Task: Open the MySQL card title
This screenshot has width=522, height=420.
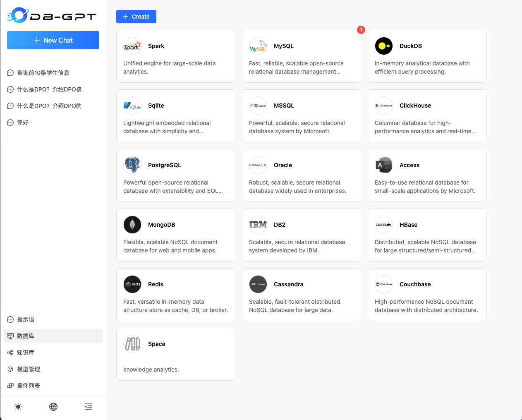Action: click(x=284, y=46)
